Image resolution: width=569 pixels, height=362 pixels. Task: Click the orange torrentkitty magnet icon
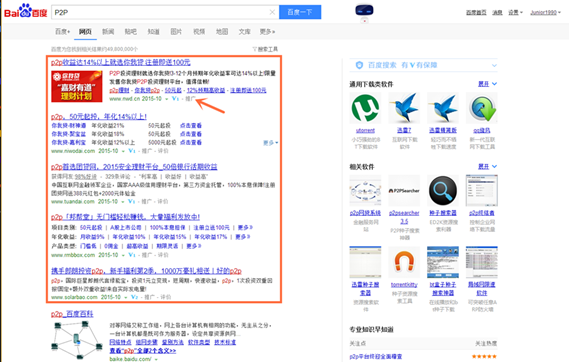[x=404, y=262]
